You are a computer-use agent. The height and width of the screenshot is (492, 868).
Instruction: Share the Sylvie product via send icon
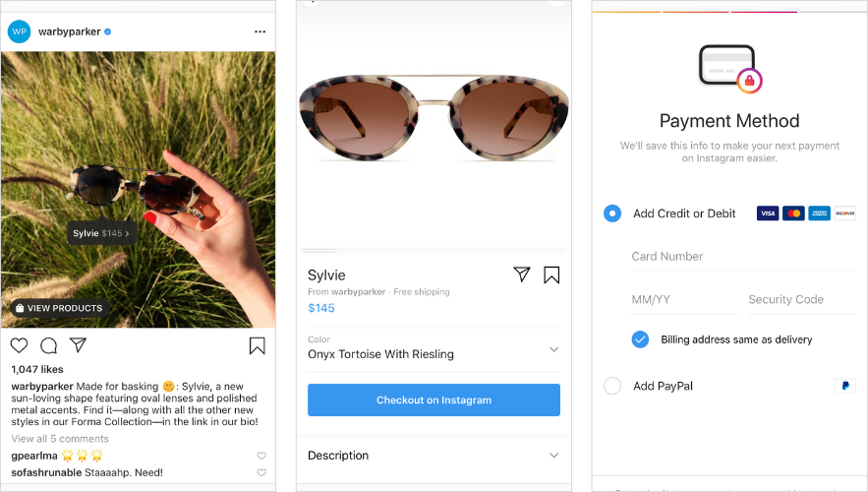[522, 275]
